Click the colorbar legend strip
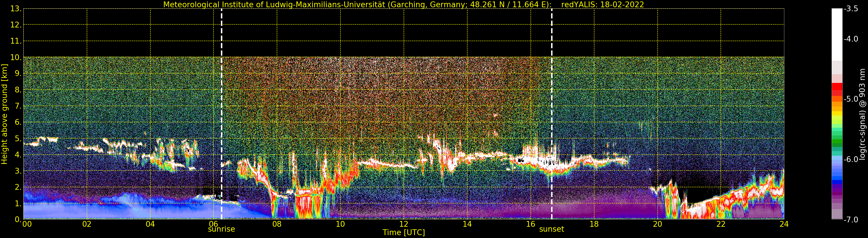The image size is (868, 238). click(x=837, y=114)
